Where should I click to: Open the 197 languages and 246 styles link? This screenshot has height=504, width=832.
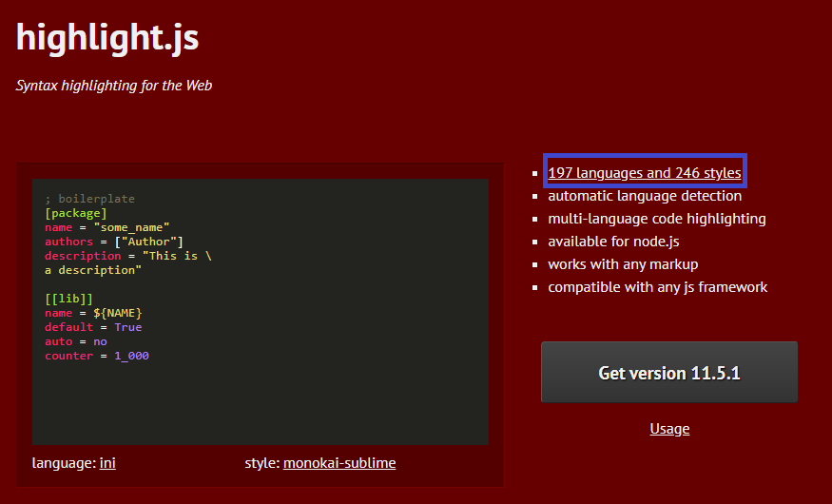coord(644,173)
